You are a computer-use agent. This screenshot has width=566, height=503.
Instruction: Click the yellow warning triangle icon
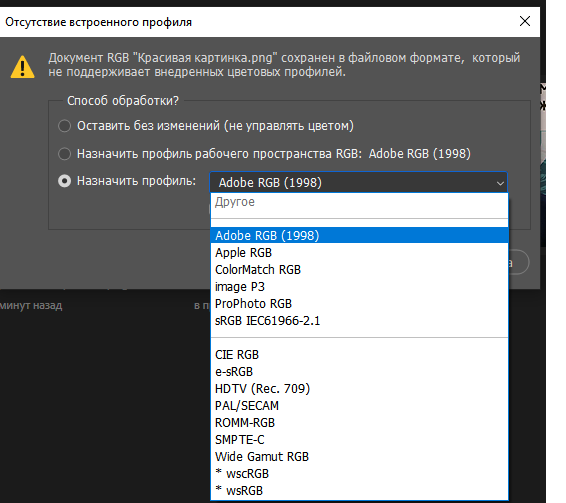pyautogui.click(x=22, y=67)
